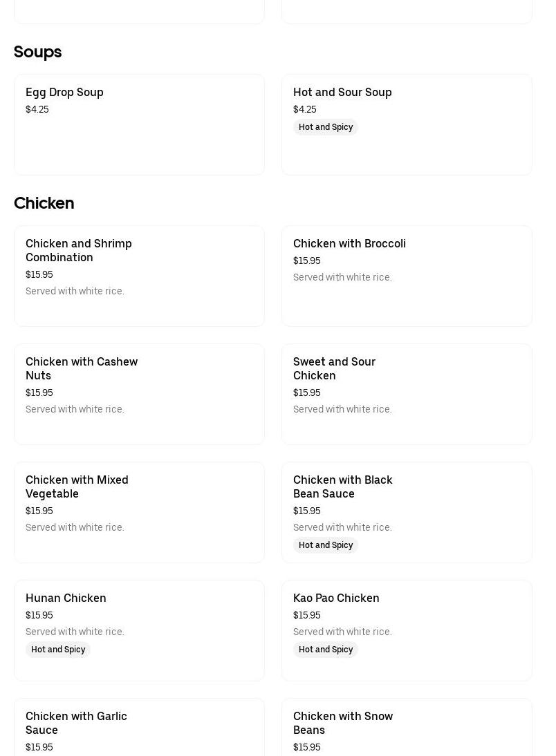Click the Black Bean Sauce Hot and Spicy tag
The height and width of the screenshot is (756, 556).
326,545
